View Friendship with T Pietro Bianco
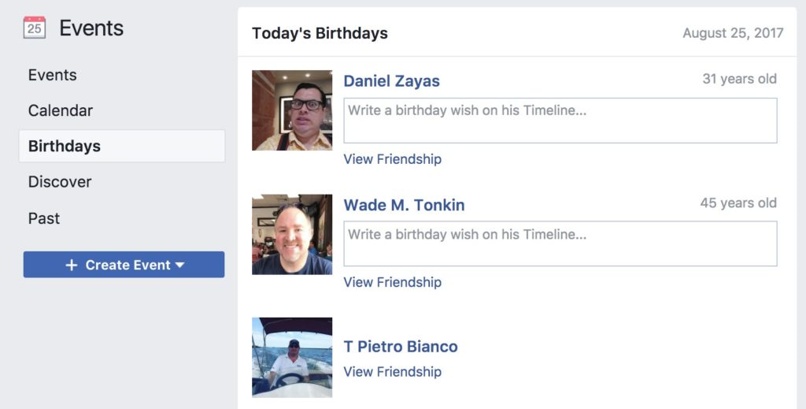This screenshot has width=806, height=409. 392,372
